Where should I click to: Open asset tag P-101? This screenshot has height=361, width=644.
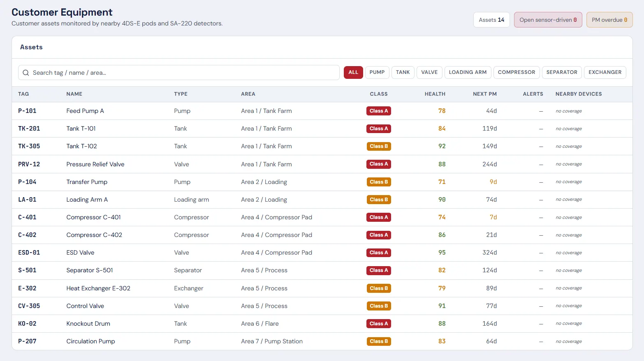pos(27,111)
